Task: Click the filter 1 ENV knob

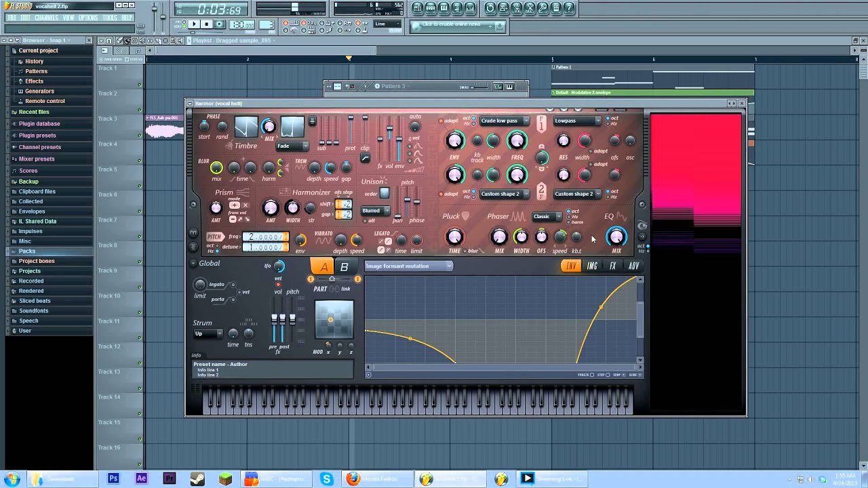Action: pyautogui.click(x=455, y=140)
